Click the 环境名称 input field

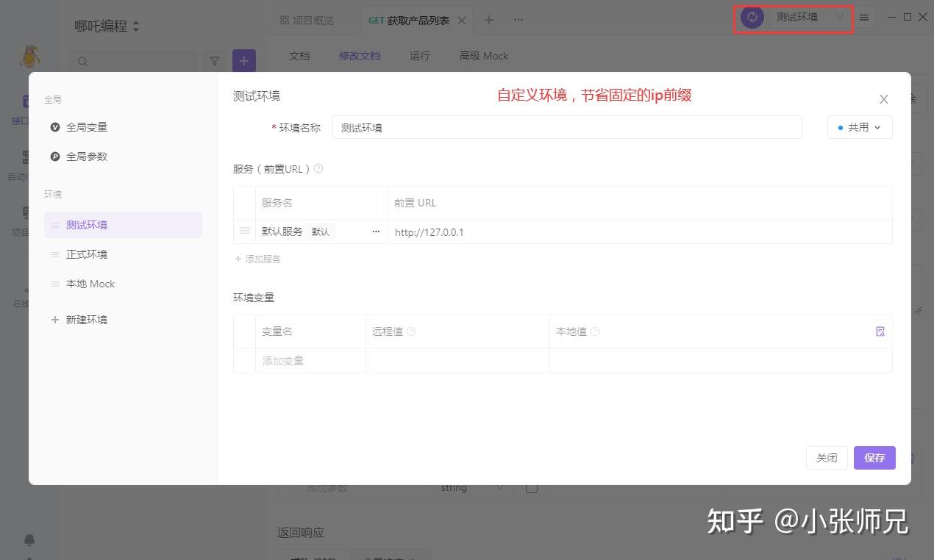tap(567, 127)
